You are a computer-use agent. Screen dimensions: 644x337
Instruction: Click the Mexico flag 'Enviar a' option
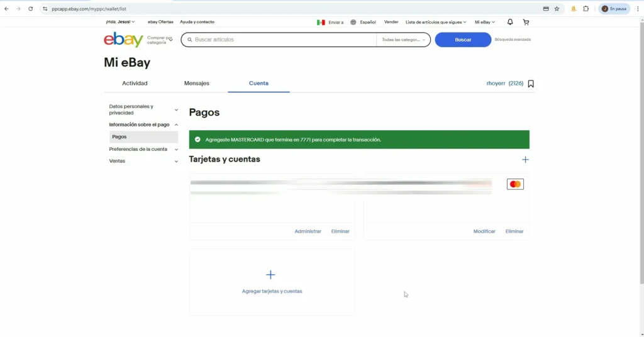tap(330, 22)
